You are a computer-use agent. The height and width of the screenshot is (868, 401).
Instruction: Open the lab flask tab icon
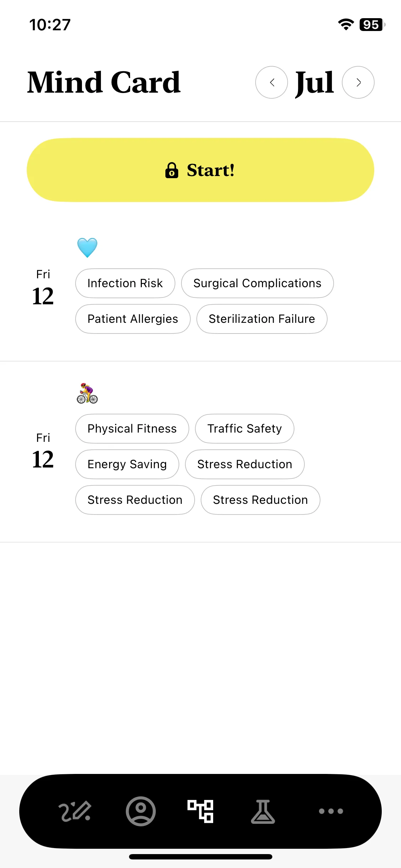coord(263,811)
